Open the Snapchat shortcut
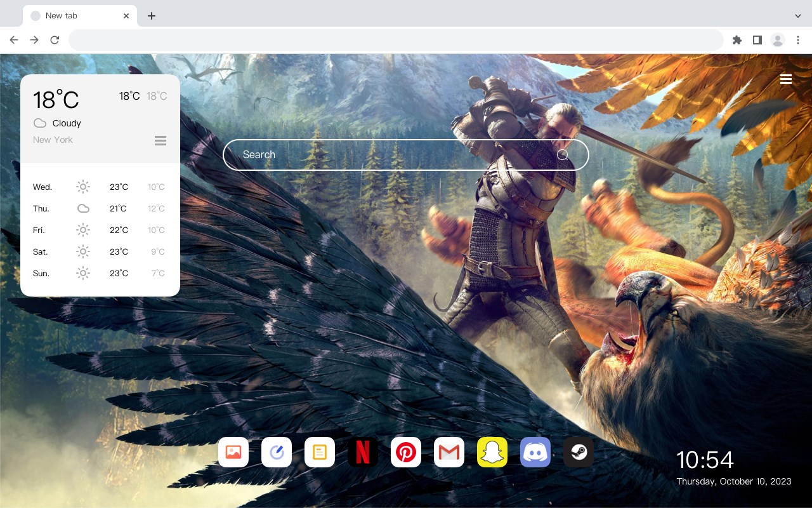 click(492, 452)
